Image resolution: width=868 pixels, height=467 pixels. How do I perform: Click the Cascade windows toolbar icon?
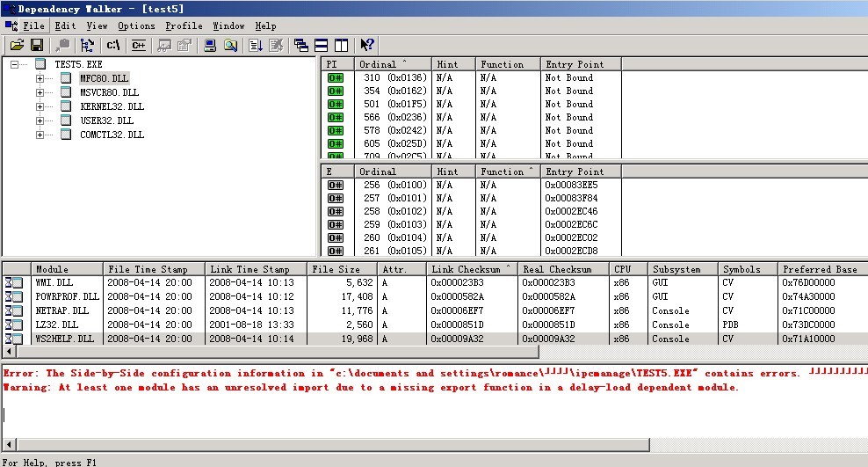(x=301, y=45)
